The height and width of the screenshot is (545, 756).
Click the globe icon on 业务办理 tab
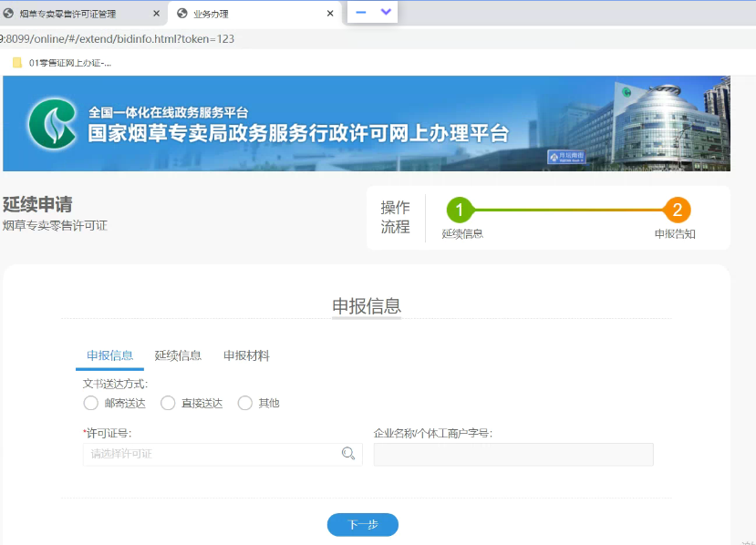click(182, 14)
